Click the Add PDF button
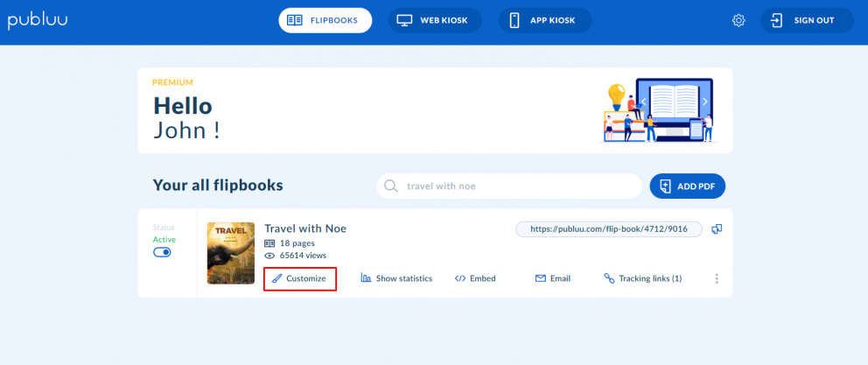 pos(687,186)
